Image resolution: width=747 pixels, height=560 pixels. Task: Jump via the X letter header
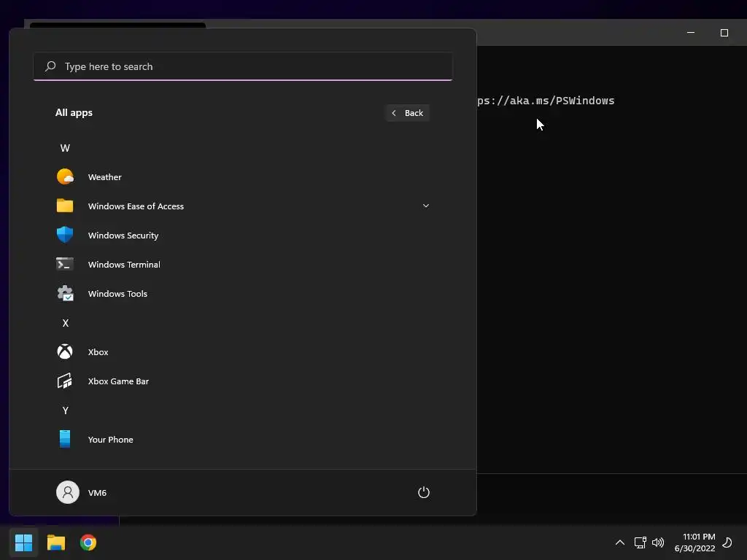point(65,323)
